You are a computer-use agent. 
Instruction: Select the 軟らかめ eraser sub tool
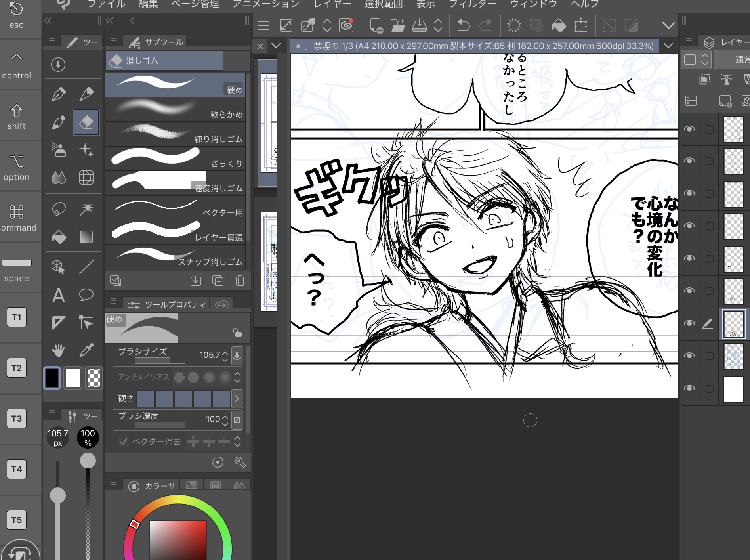pos(175,109)
